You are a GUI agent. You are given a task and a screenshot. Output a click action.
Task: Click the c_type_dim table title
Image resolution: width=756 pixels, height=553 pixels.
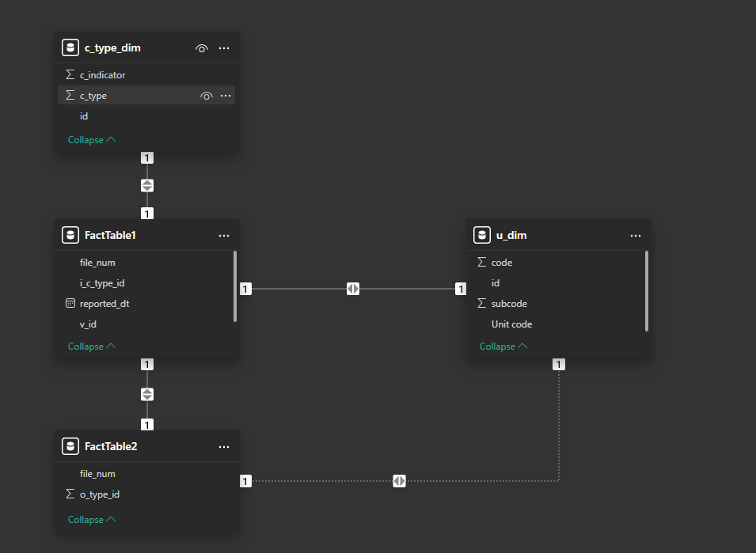[x=113, y=47]
